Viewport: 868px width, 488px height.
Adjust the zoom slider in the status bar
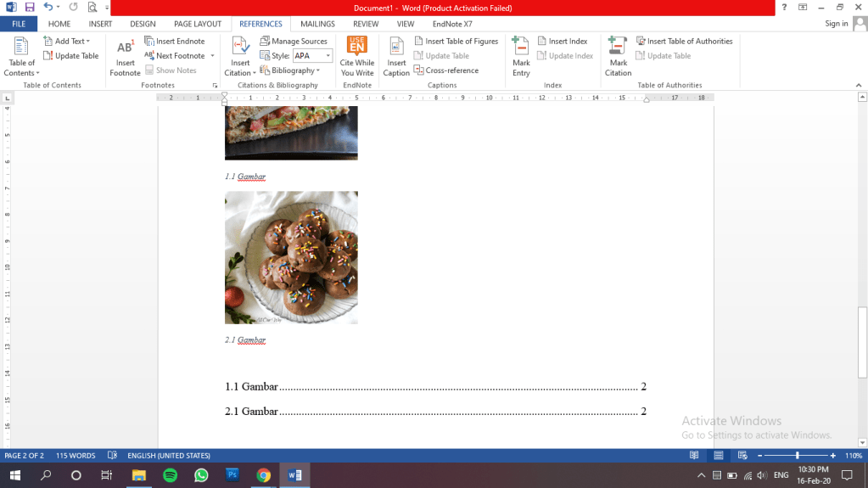pos(797,456)
